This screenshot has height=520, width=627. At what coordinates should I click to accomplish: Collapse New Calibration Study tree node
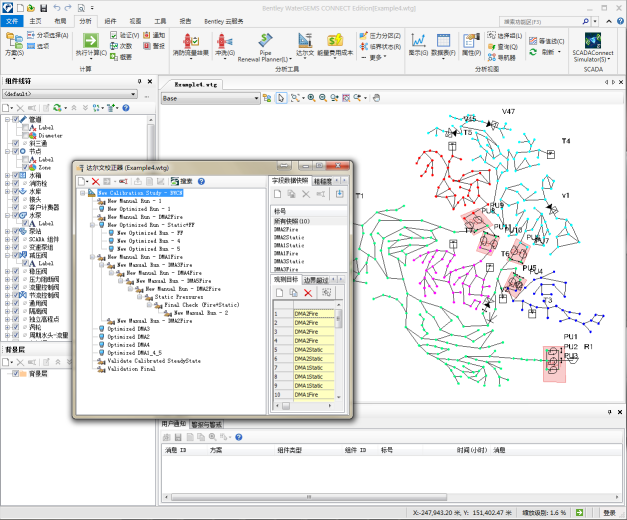83,193
